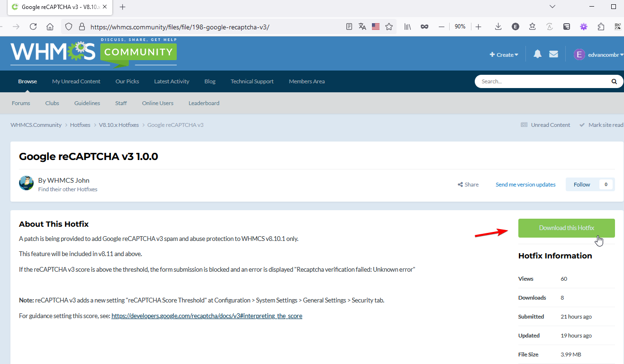Click the File Size value 3.99 MB

tap(571, 355)
